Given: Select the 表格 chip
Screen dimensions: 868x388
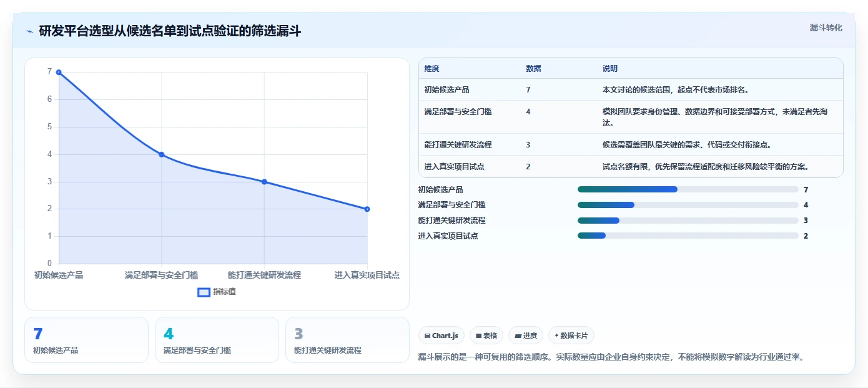Looking at the screenshot, I should pyautogui.click(x=486, y=336).
